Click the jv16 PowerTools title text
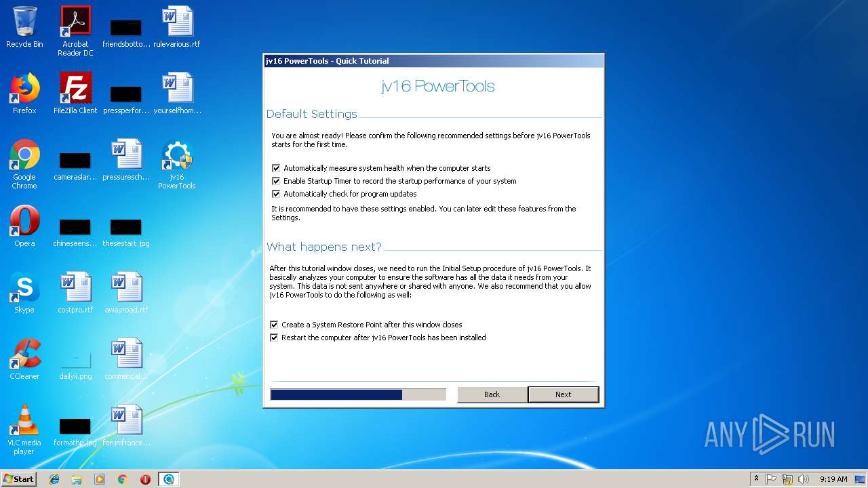868x488 pixels. coord(437,86)
